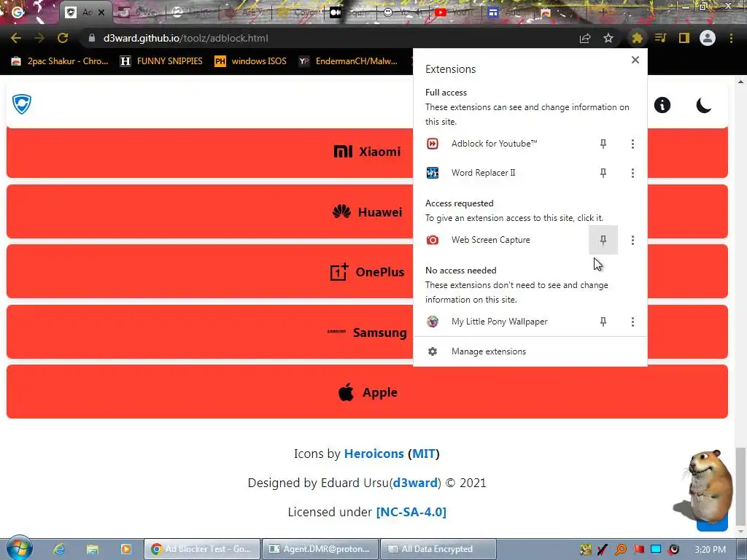
Task: Click the red flag tray icon
Action: [638, 550]
